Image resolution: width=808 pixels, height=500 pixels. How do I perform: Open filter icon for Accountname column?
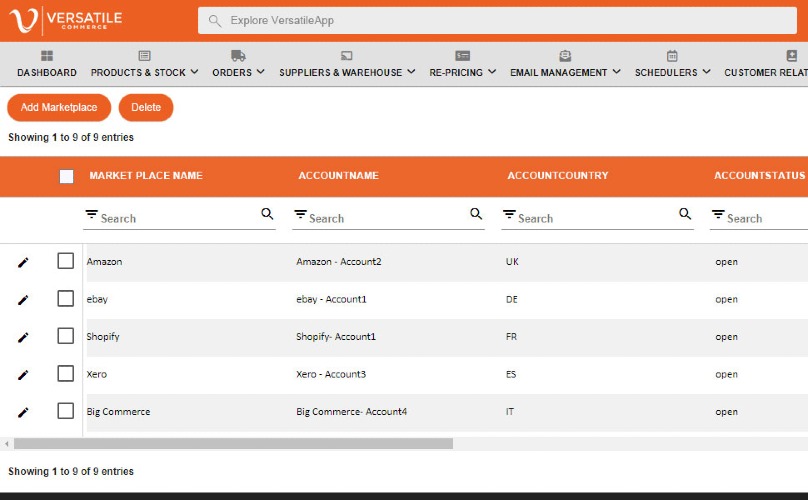[x=301, y=214]
